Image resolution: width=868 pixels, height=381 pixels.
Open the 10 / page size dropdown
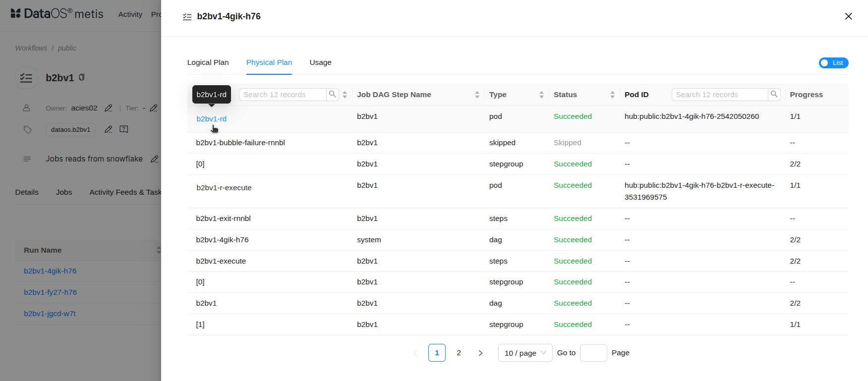(x=525, y=353)
